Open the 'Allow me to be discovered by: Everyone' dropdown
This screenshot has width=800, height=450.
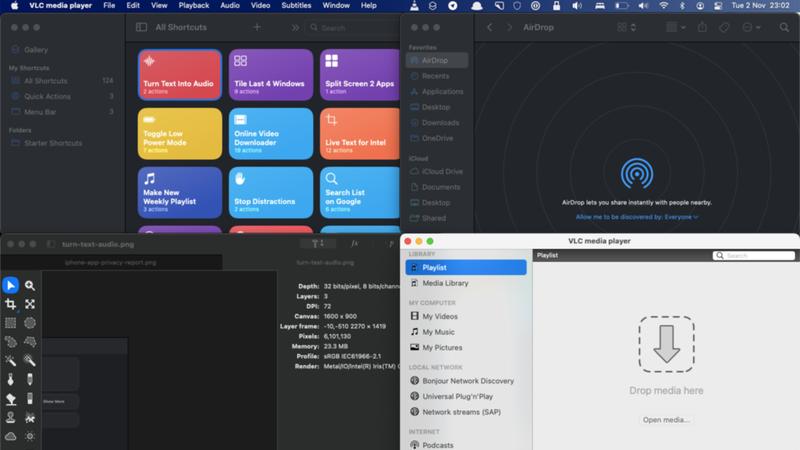point(637,217)
